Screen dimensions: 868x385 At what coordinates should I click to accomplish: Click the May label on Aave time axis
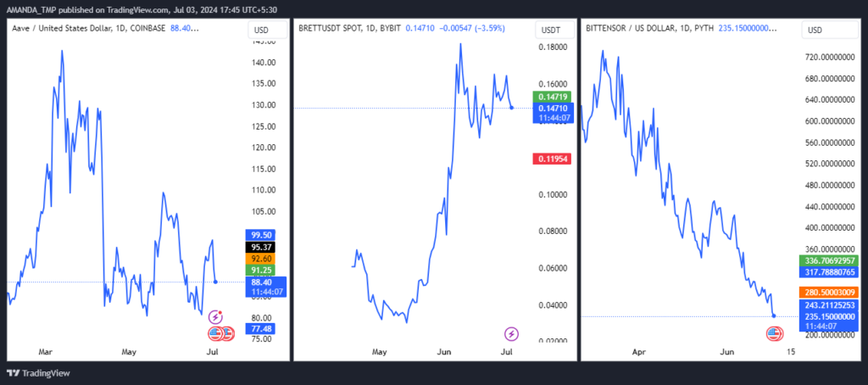(129, 352)
